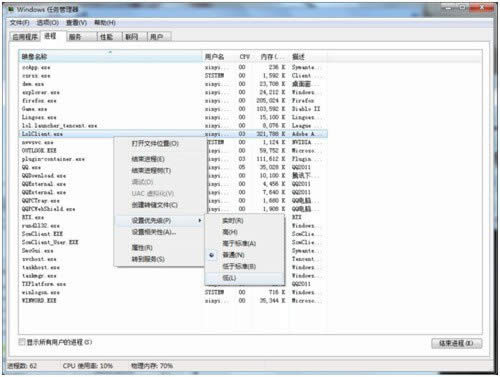Screen dimensions: 500x377
Task: Select 结束进程树(T) context menu entry
Action: (x=151, y=170)
